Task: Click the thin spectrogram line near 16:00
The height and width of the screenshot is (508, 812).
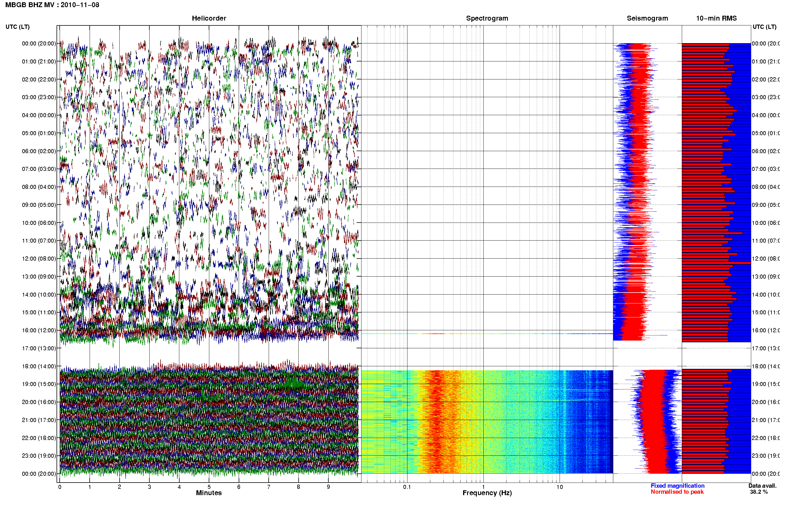Action: [487, 334]
